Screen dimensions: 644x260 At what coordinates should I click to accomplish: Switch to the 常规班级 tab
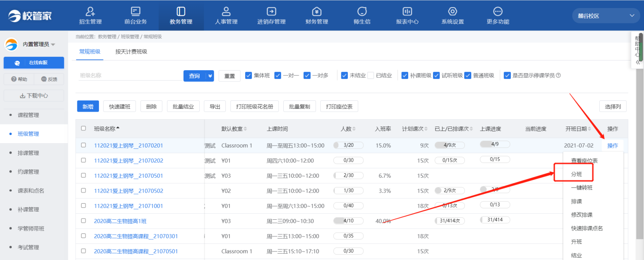[90, 52]
